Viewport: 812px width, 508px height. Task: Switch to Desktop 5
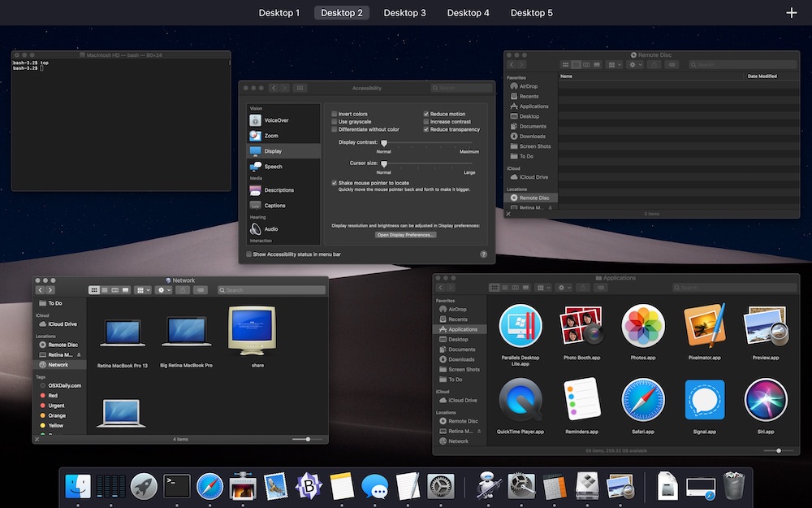pos(531,12)
